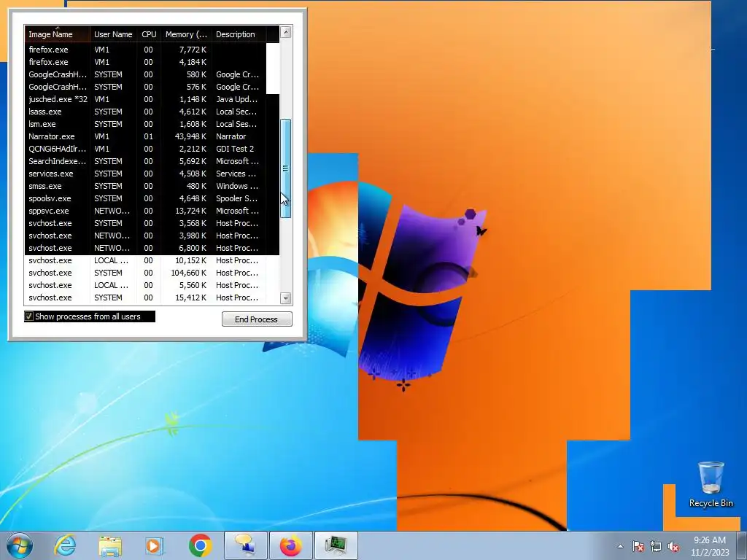747x560 pixels.
Task: Select the GoogleCrashH... row using 580 K
Action: click(x=152, y=74)
